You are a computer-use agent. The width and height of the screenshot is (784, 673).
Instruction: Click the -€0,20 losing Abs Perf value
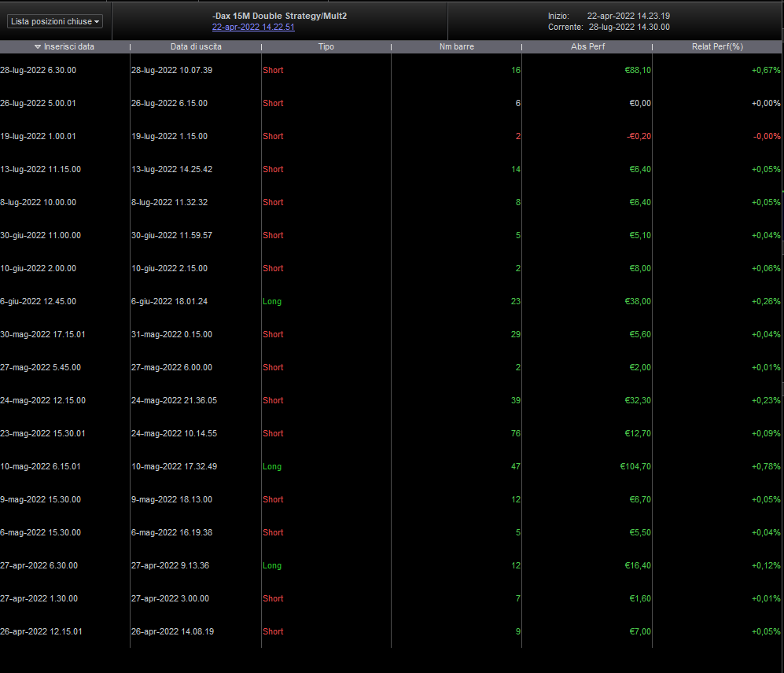[639, 136]
